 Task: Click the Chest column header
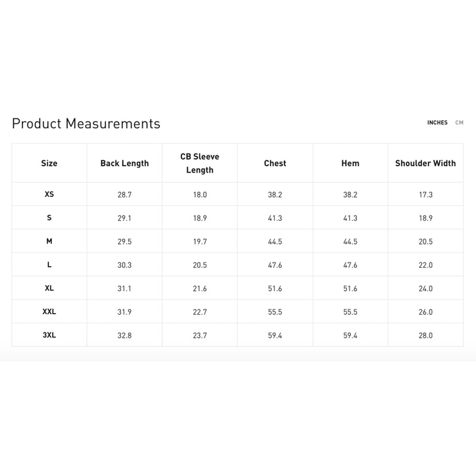(x=275, y=163)
